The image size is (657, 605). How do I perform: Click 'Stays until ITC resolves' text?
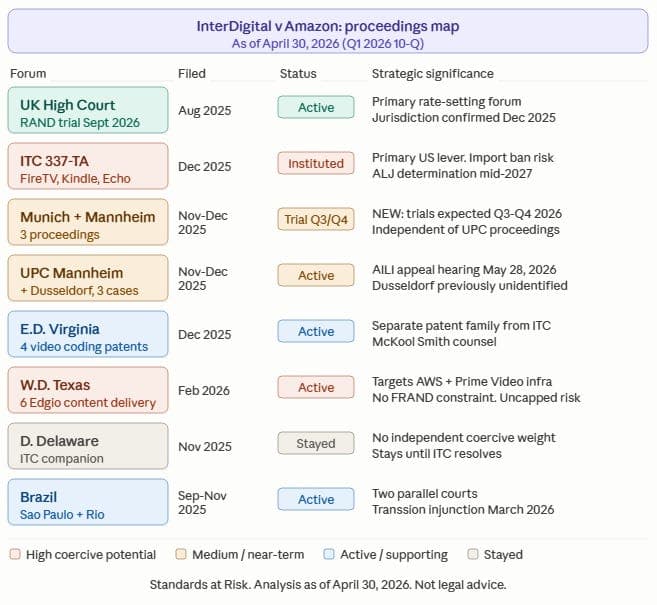pyautogui.click(x=437, y=454)
